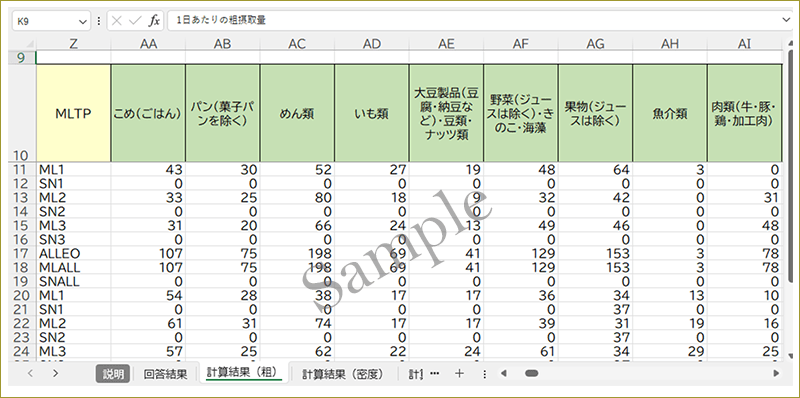
Task: Click the 魚介類 header cell
Action: click(669, 113)
